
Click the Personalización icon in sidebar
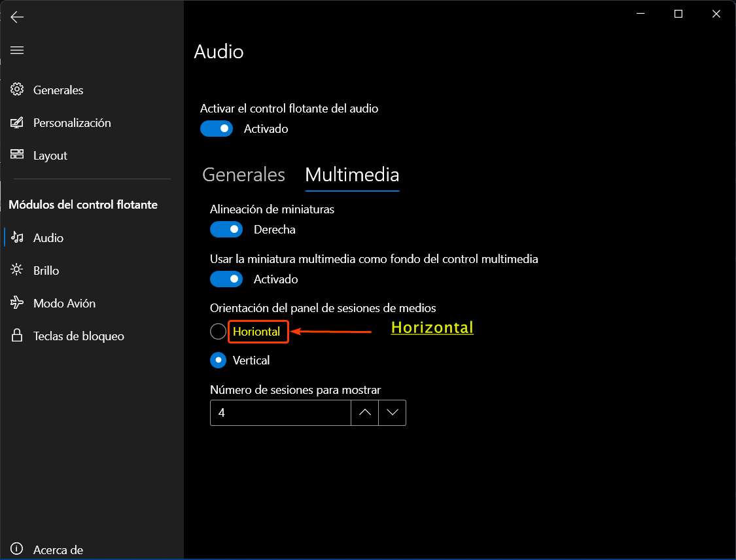[17, 122]
